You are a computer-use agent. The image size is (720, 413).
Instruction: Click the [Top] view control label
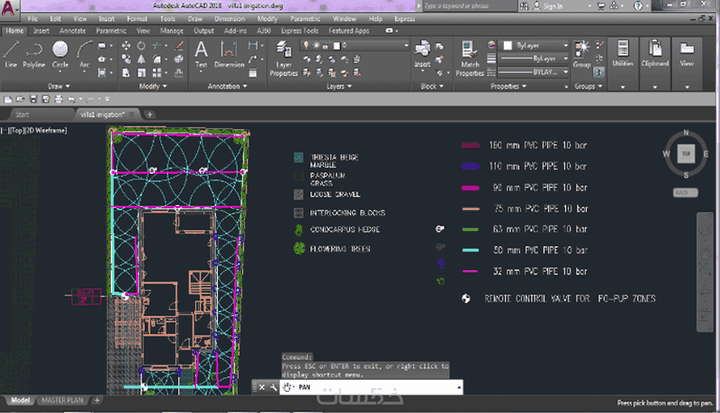[16, 130]
